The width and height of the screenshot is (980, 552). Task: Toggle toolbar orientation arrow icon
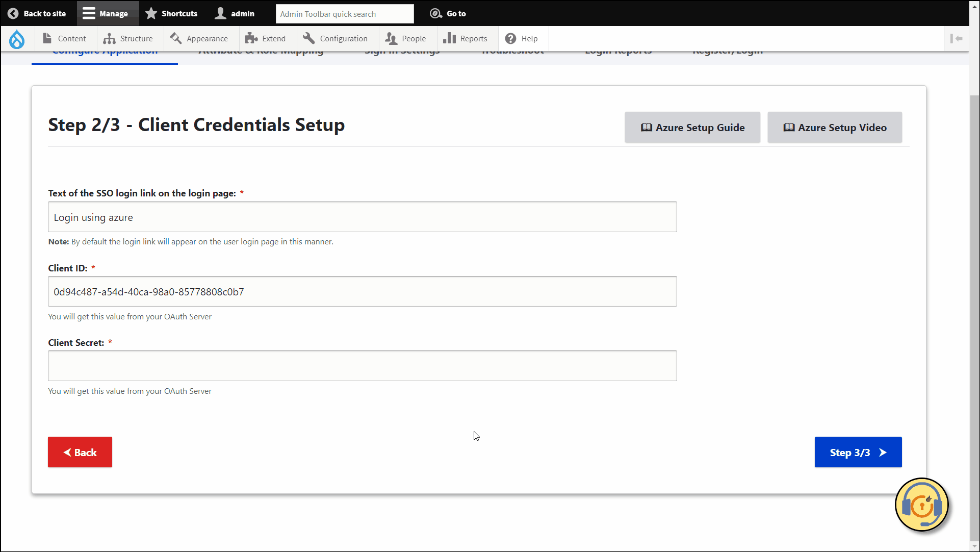click(956, 39)
